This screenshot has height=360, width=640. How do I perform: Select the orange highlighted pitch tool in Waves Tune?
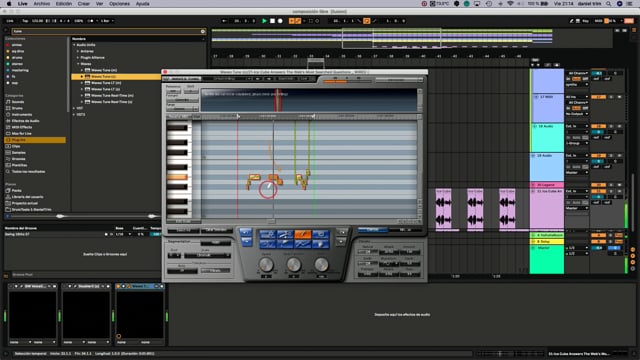pos(303,234)
